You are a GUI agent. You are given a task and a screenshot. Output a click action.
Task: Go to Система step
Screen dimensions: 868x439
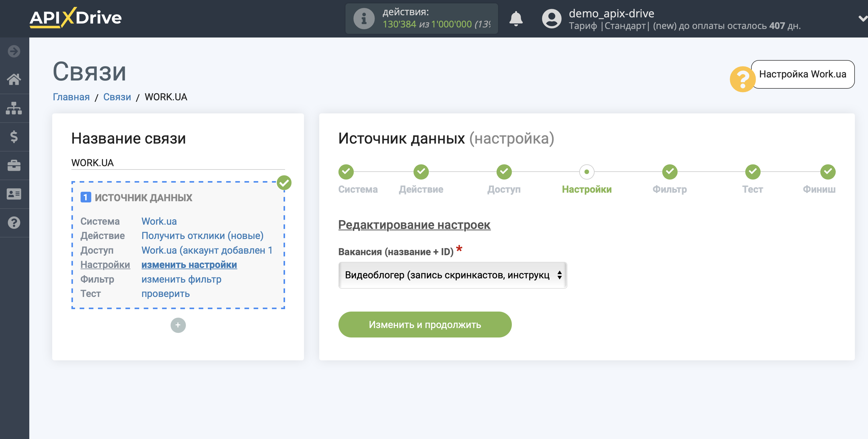pos(346,172)
